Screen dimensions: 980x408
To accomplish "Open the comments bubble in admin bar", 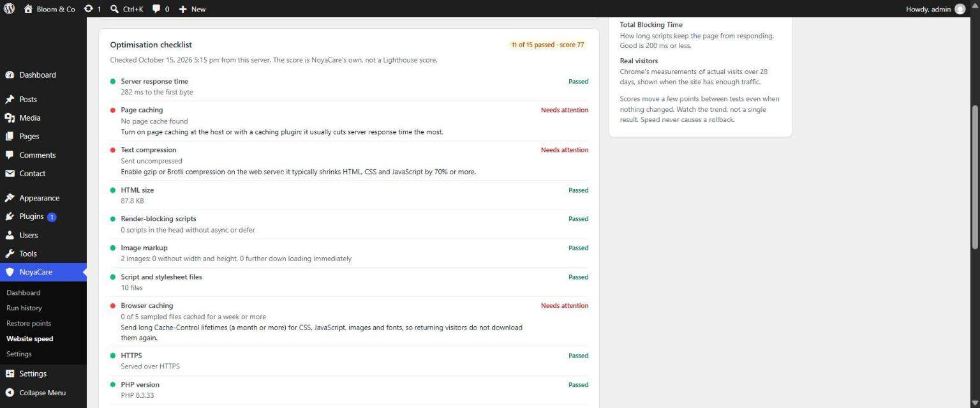I will (156, 9).
